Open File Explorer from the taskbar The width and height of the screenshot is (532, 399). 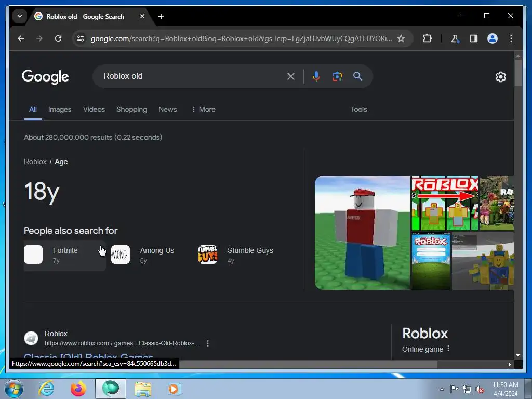[143, 389]
